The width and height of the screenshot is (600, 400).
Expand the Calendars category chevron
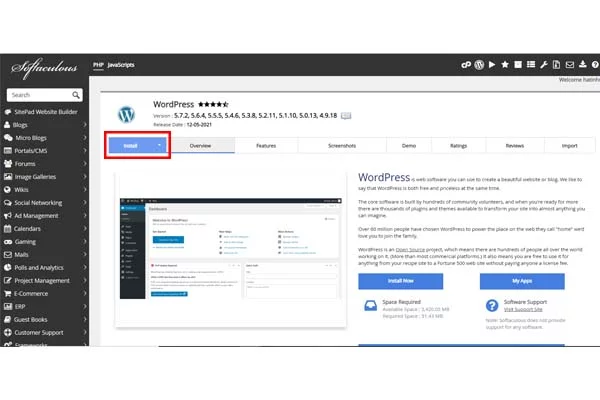[x=85, y=229]
